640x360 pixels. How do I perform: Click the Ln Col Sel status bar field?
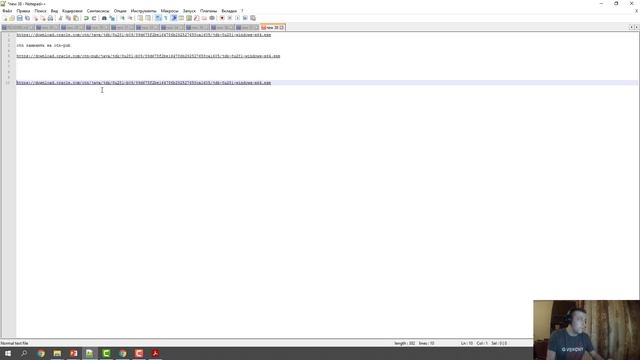tap(484, 343)
